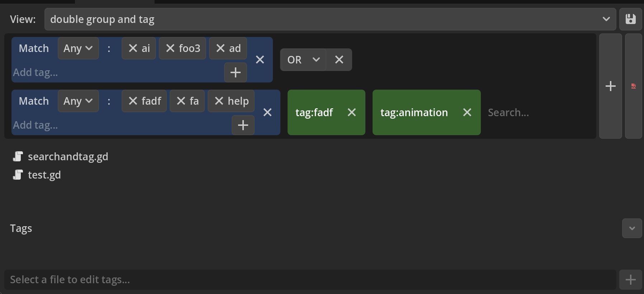Click the red broken-file icon button

coord(633,86)
